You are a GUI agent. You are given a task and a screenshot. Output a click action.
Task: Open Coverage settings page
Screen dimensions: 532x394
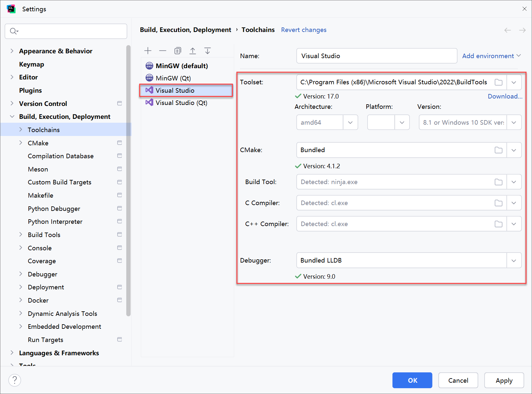tap(42, 261)
